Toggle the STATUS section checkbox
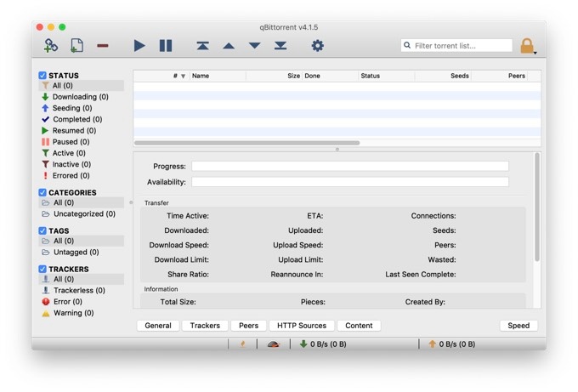 coord(42,76)
